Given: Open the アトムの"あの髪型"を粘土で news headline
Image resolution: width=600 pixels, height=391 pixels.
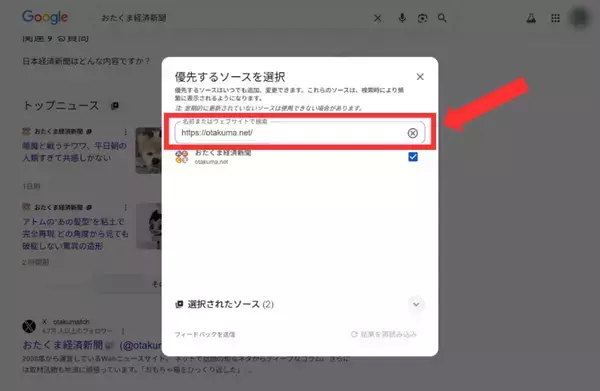Looking at the screenshot, I should pyautogui.click(x=75, y=234).
